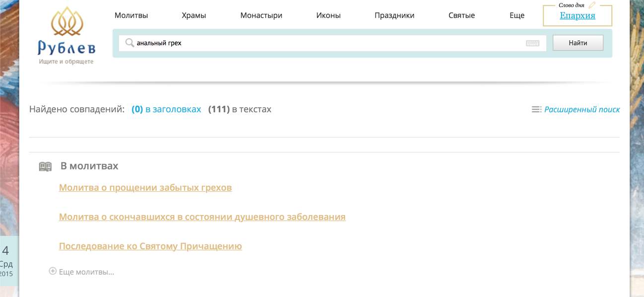Click the pencil icon beside Слово дня

[591, 5]
